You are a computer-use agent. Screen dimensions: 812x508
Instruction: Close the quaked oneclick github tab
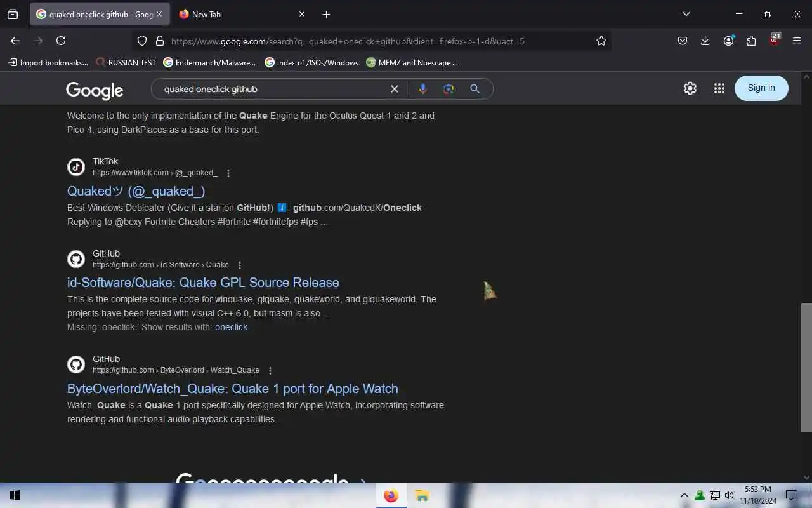(159, 14)
